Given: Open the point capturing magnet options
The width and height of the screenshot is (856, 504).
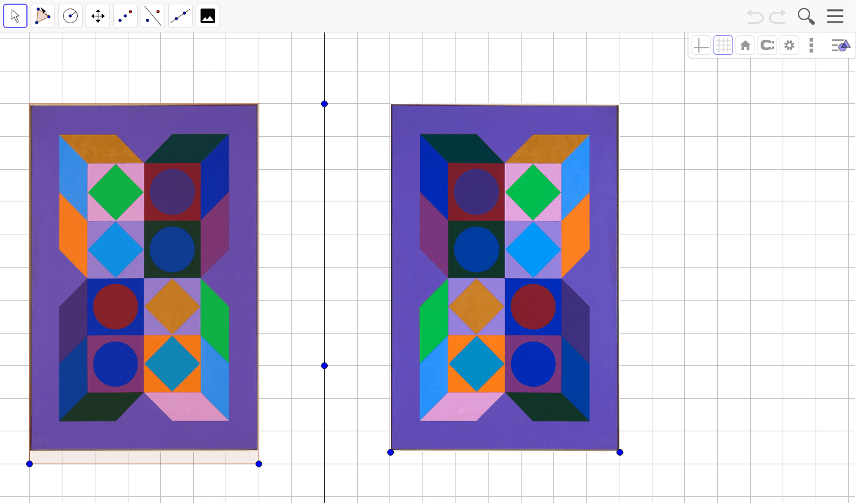Looking at the screenshot, I should (767, 45).
